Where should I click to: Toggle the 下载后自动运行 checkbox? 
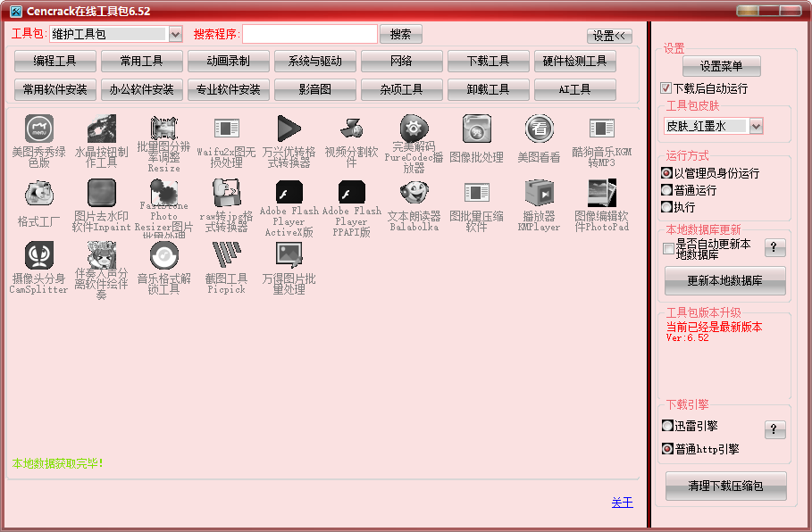666,87
